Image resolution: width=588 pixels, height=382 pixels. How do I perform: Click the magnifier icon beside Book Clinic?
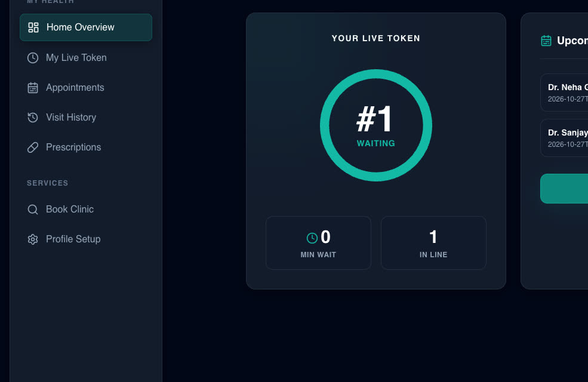[33, 209]
